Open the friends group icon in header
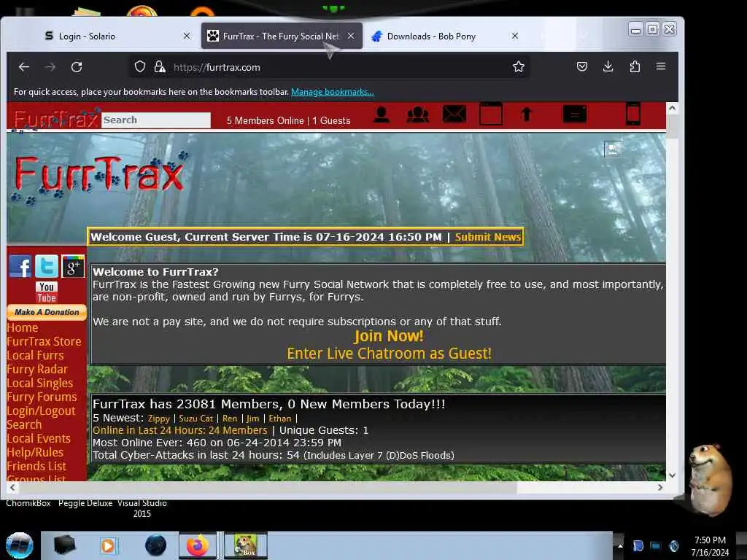The width and height of the screenshot is (747, 560). coord(418,114)
